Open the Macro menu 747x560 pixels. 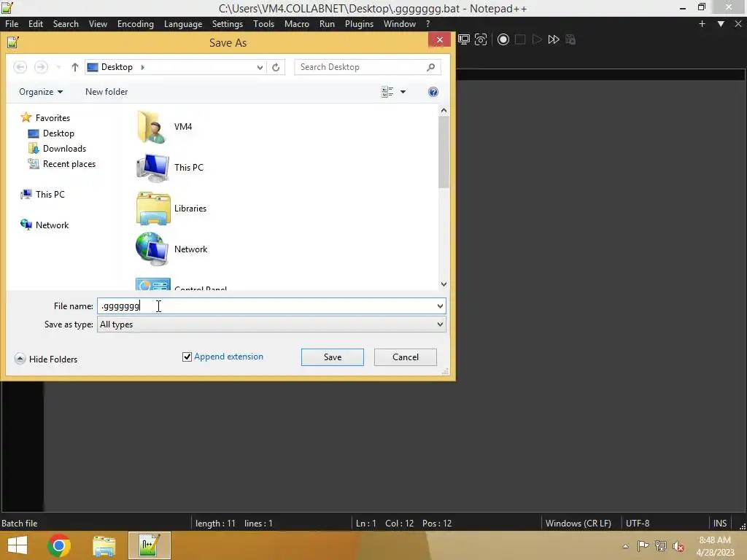coord(297,24)
